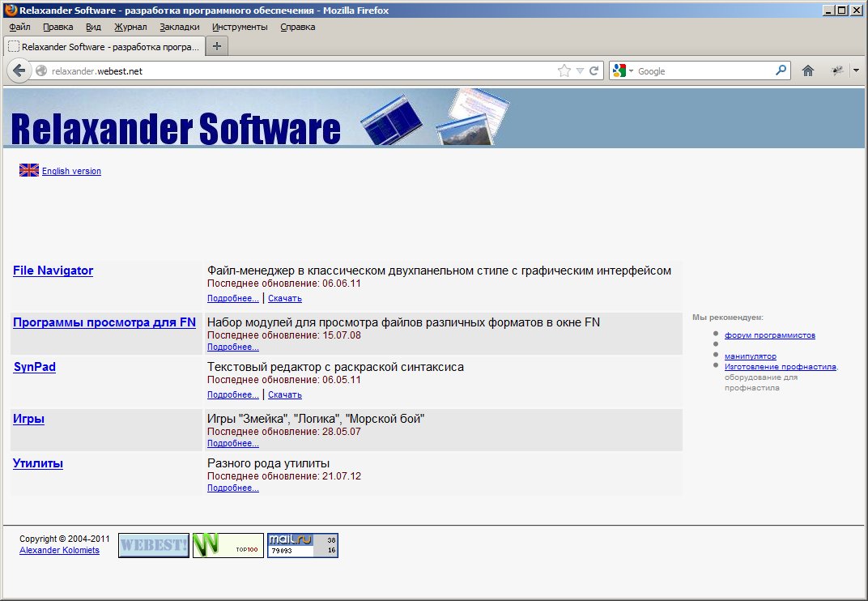Click Скачать for File Navigator
The height and width of the screenshot is (601, 868).
[284, 298]
